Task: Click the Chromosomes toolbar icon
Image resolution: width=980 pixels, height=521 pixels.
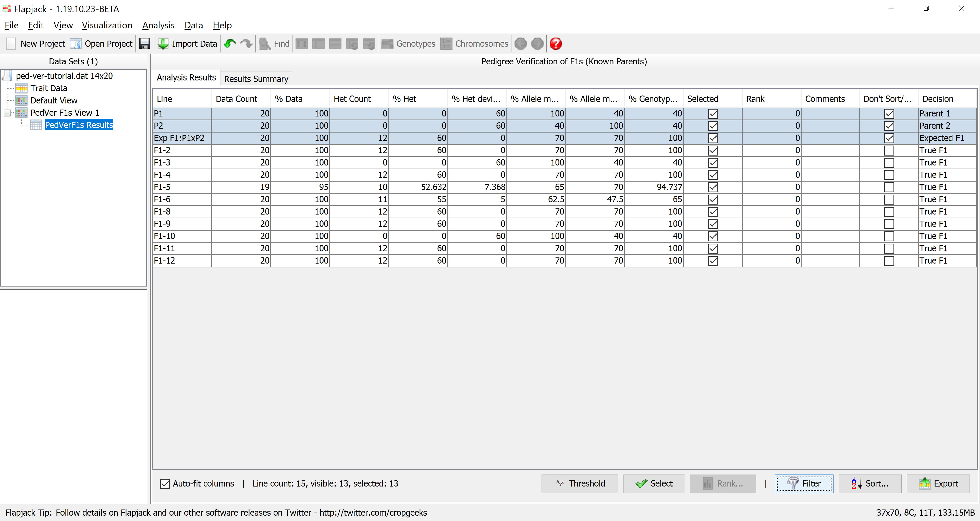Action: pyautogui.click(x=446, y=44)
